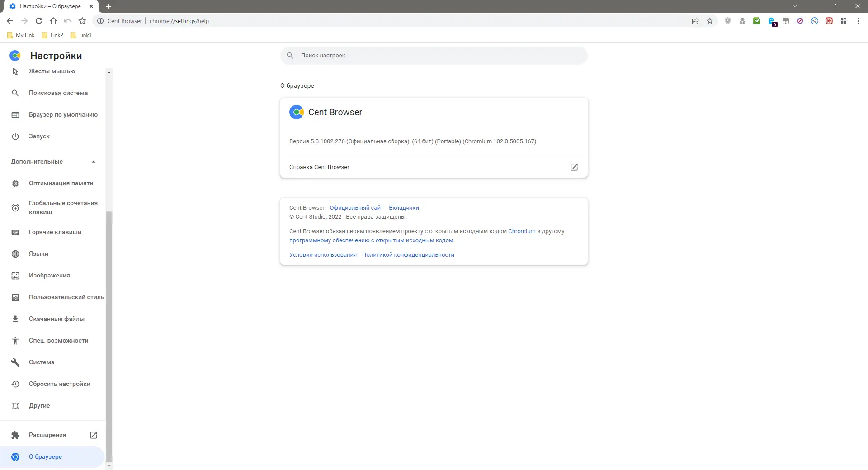
Task: Open the My Link bookmark folder
Action: coord(21,35)
